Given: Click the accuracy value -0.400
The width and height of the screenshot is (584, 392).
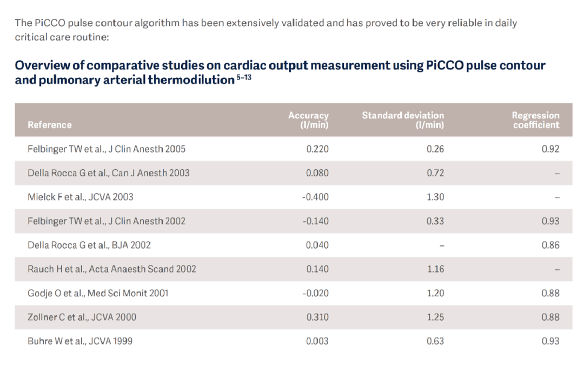Looking at the screenshot, I should 315,197.
